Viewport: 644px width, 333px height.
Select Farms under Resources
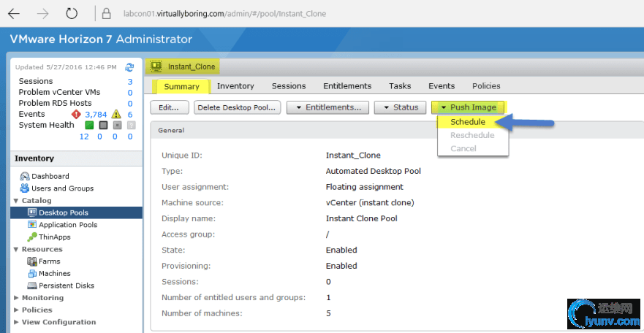49,261
